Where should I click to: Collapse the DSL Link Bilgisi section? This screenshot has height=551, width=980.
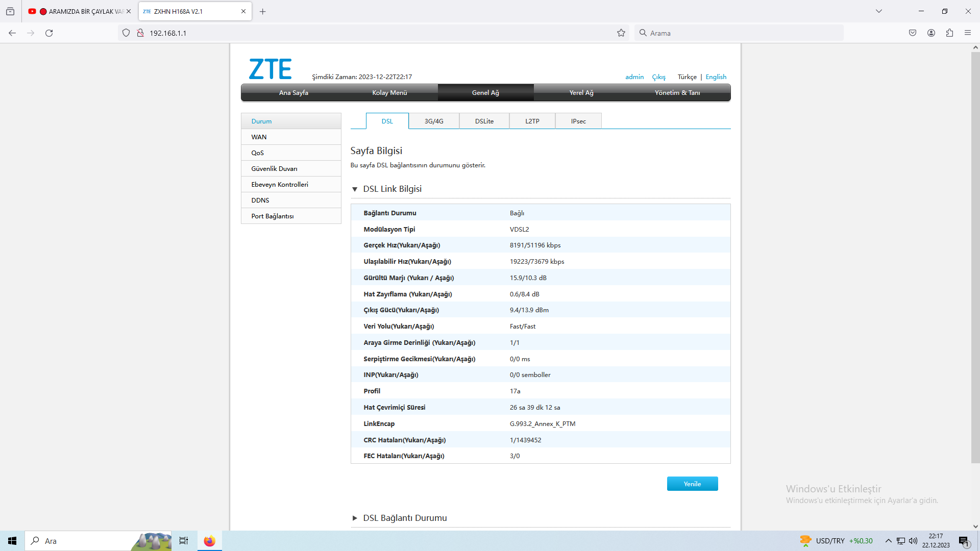tap(355, 189)
